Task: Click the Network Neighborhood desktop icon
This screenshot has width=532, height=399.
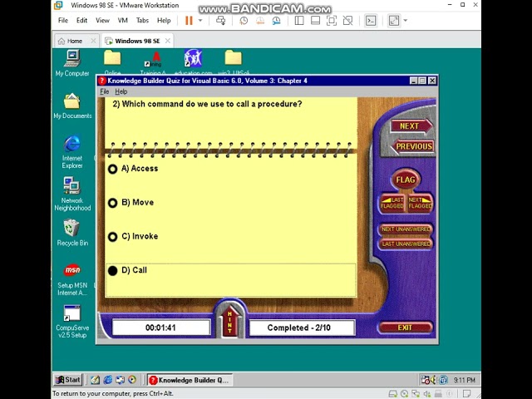Action: (x=72, y=194)
